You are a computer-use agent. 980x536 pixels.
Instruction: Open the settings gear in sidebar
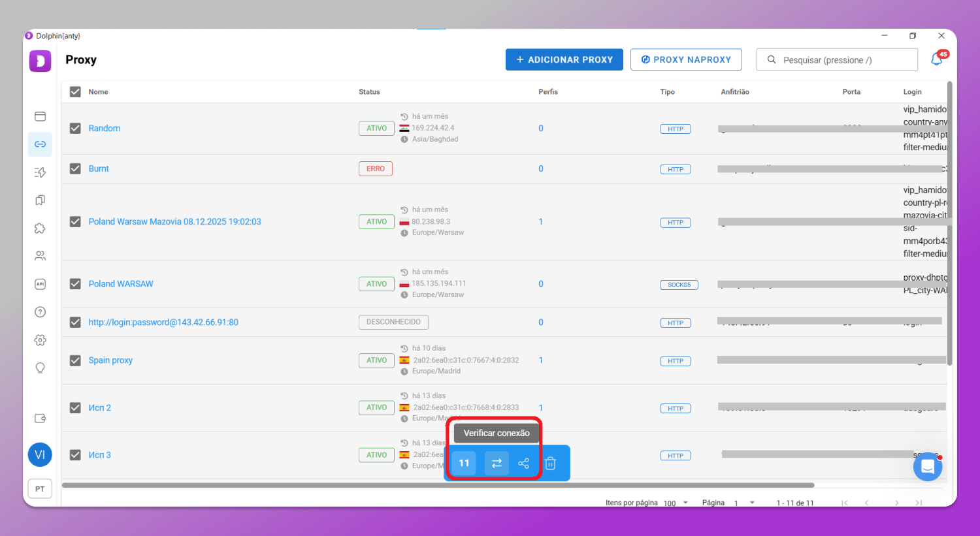[x=40, y=340]
